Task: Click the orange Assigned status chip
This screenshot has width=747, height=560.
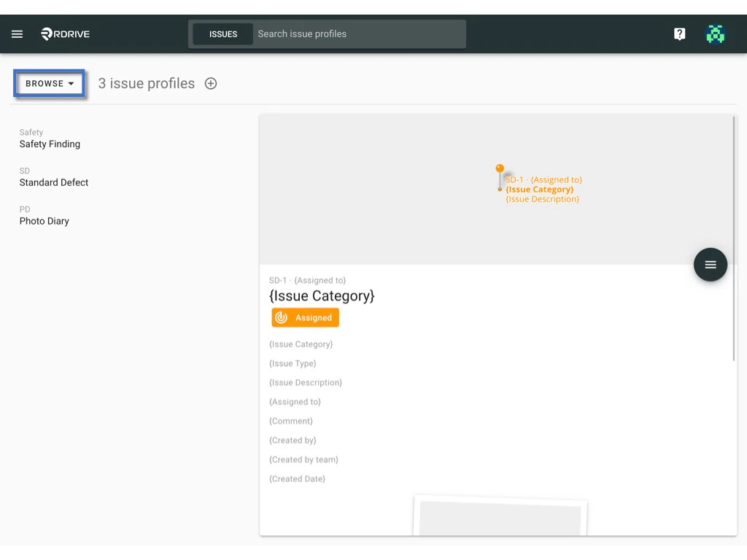Action: 305,317
